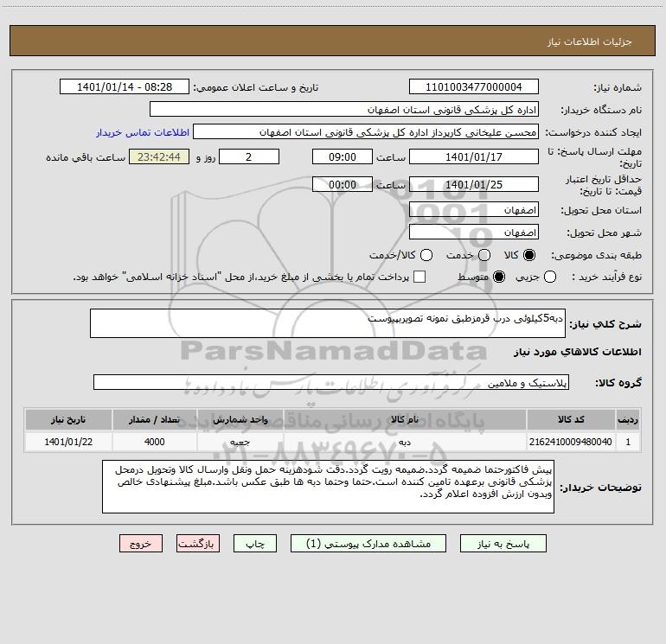
Task: Click the بازگشت back button
Action: [198, 544]
